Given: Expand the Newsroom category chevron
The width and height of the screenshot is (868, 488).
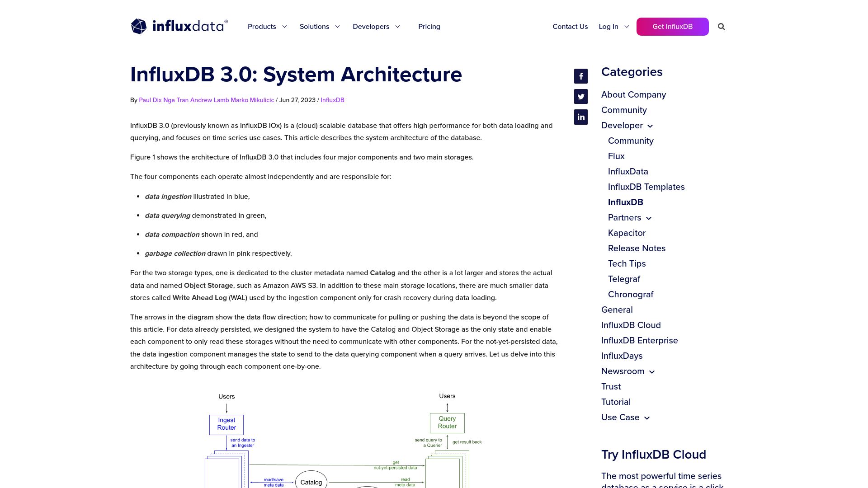Looking at the screenshot, I should coord(652,372).
